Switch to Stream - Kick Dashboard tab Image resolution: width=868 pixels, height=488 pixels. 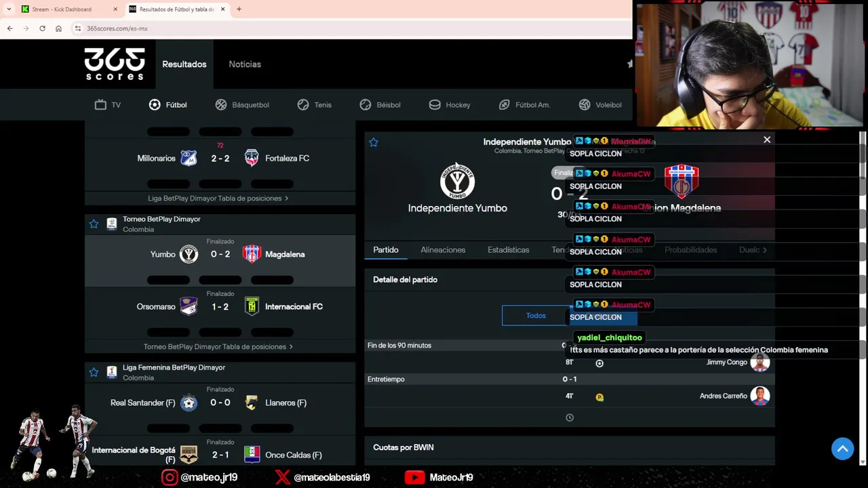(68, 9)
